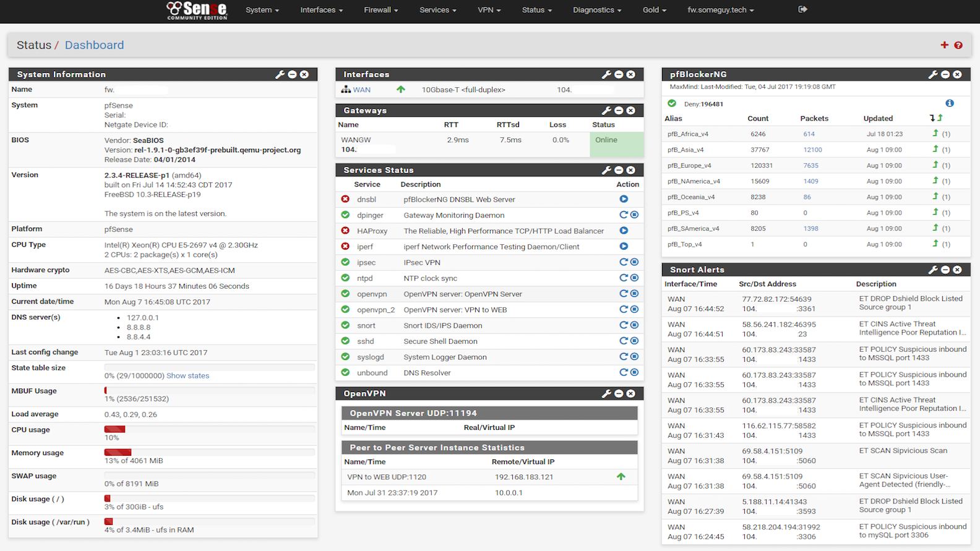Open the VPN menu
This screenshot has height=551, width=980.
tap(489, 10)
